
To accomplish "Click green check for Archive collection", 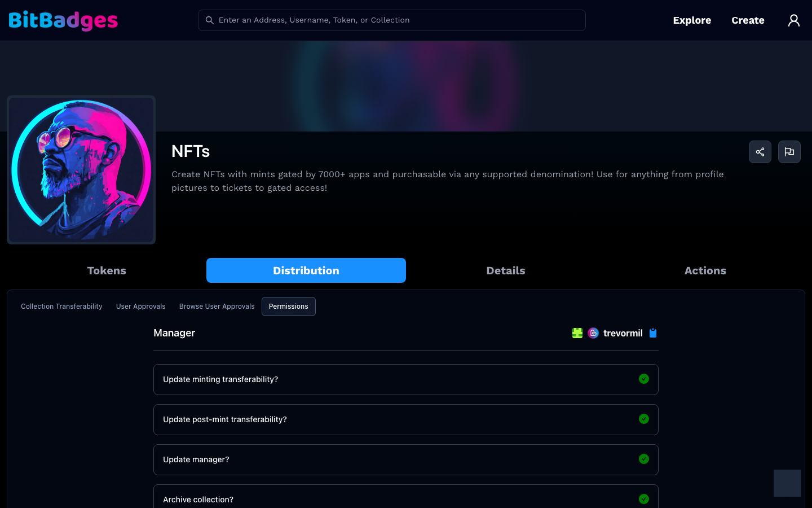I will point(644,499).
